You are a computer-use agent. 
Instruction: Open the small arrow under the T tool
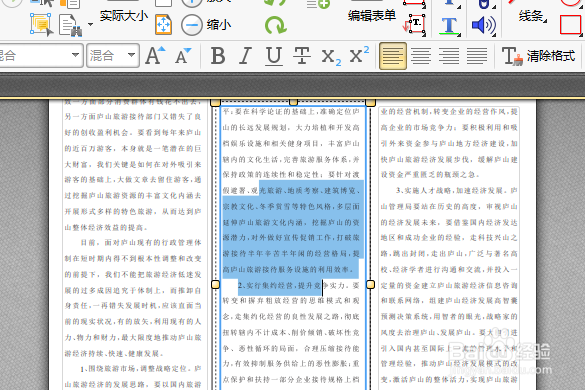click(x=458, y=34)
